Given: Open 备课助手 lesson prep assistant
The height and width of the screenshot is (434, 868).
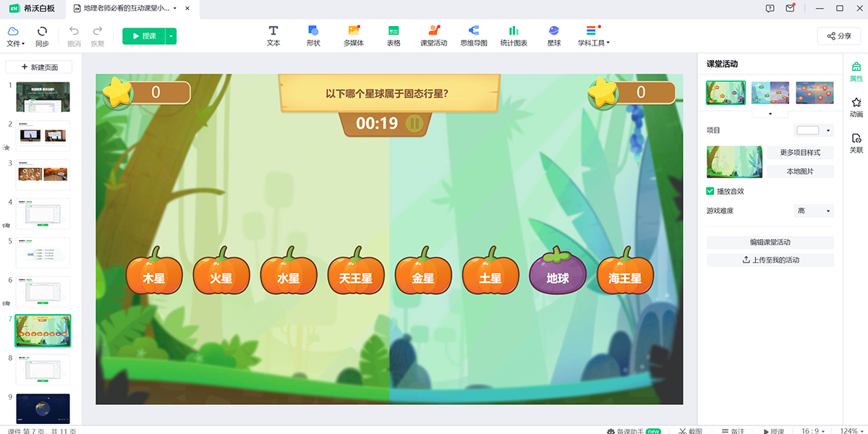Looking at the screenshot, I should (x=629, y=429).
